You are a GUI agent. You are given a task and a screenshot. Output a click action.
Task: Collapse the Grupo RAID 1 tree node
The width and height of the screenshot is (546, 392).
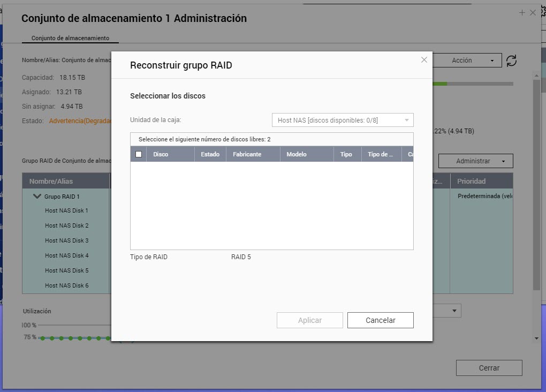pos(37,197)
